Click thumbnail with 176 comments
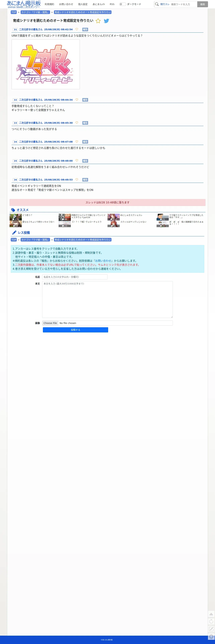Viewport: 215px width, 644px height. coord(16,217)
